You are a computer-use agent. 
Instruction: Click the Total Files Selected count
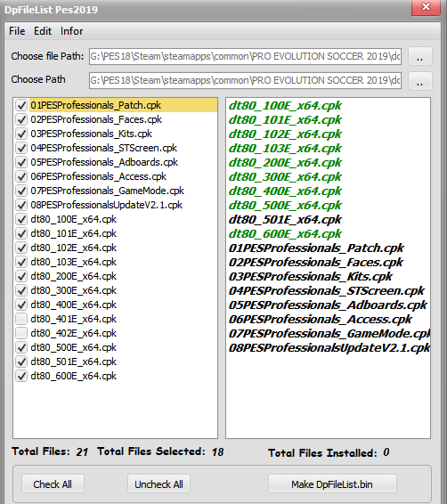[217, 452]
